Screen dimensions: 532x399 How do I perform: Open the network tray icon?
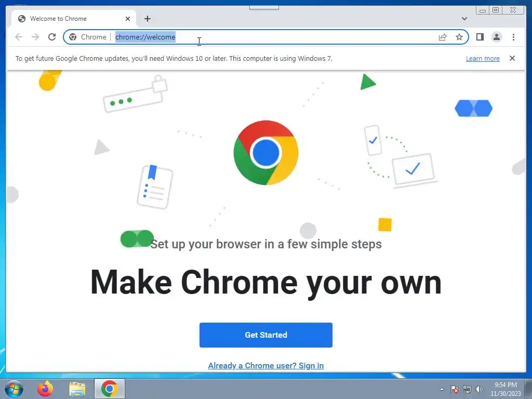coord(467,389)
